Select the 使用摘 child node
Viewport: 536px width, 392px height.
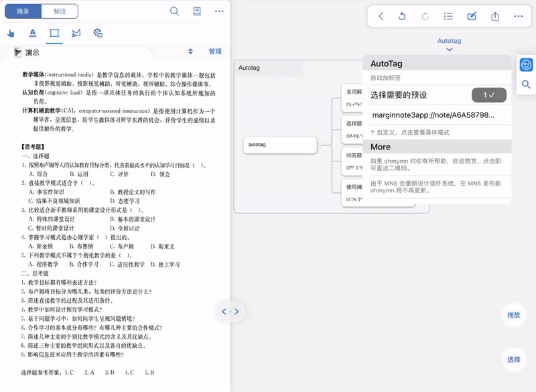(352, 193)
